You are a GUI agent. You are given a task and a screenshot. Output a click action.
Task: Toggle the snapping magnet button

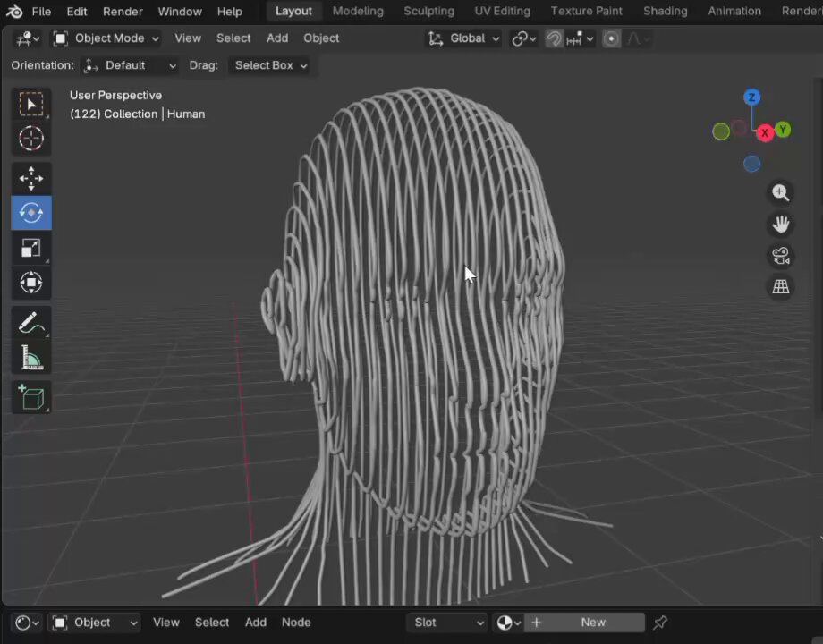pos(554,38)
